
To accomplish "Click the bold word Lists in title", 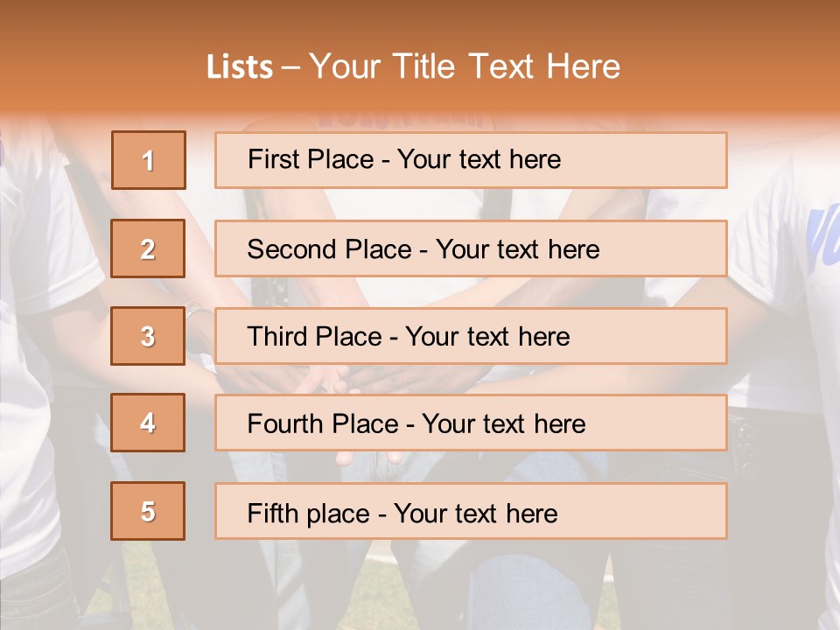I will click(x=240, y=67).
